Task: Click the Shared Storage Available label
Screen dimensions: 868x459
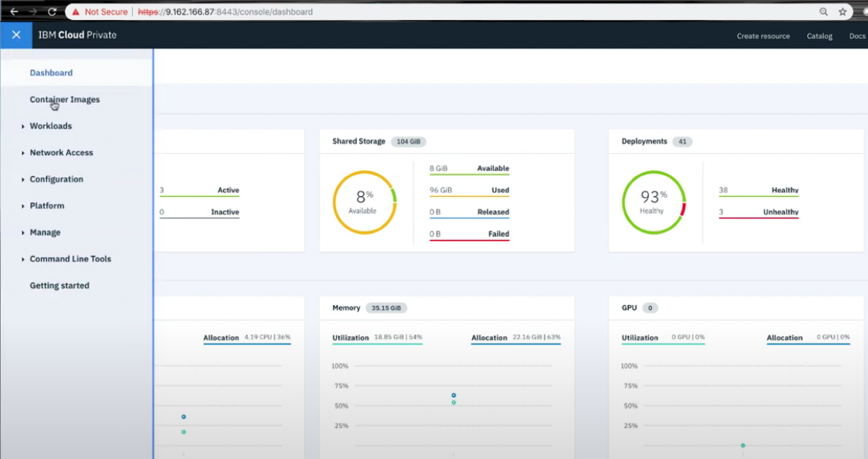Action: coord(494,168)
